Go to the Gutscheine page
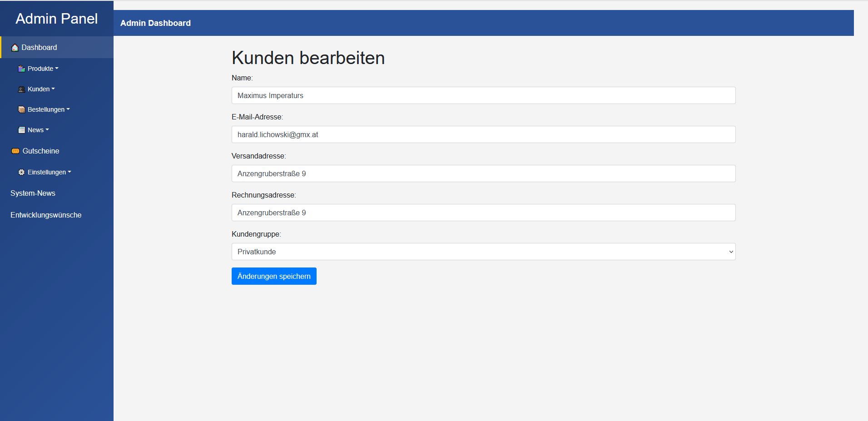The image size is (868, 421). pyautogui.click(x=41, y=151)
